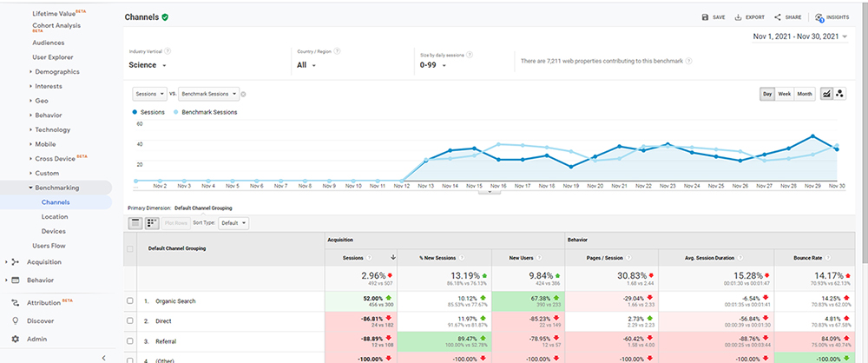Click the green verified shield icon
868x363 pixels.
coord(165,17)
